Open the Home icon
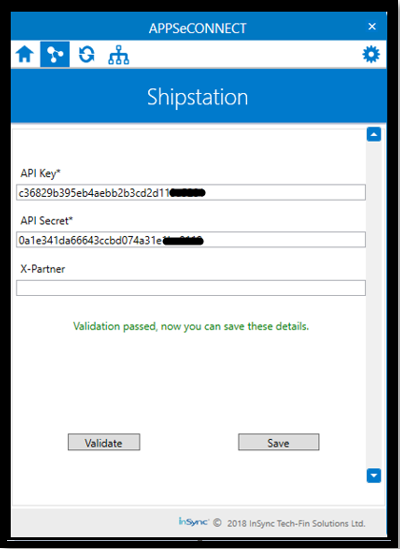 pyautogui.click(x=25, y=54)
